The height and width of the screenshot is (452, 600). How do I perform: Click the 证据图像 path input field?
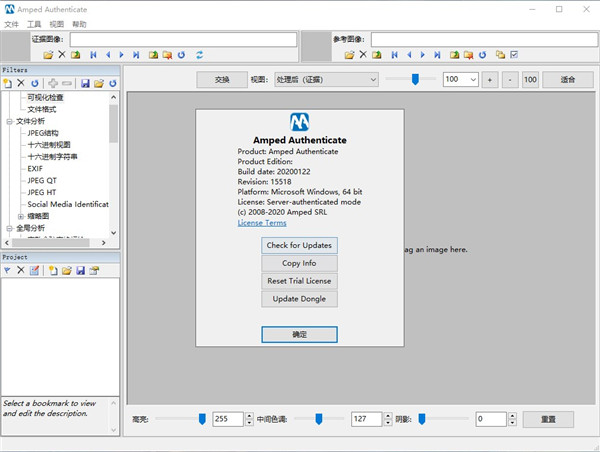coord(183,39)
